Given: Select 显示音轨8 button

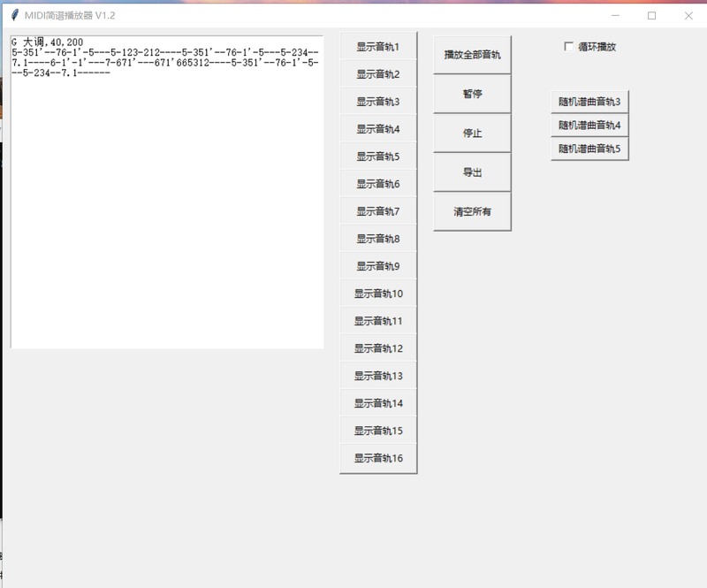Looking at the screenshot, I should pyautogui.click(x=378, y=239).
